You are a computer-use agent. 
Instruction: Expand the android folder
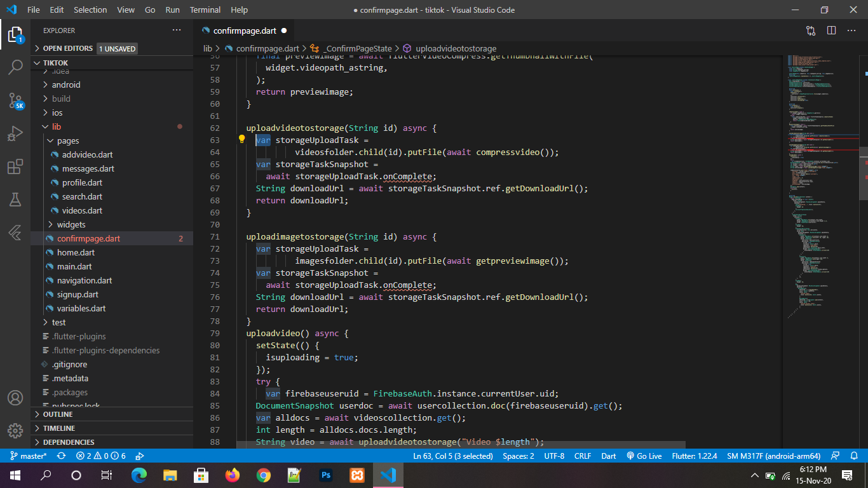pos(112,85)
